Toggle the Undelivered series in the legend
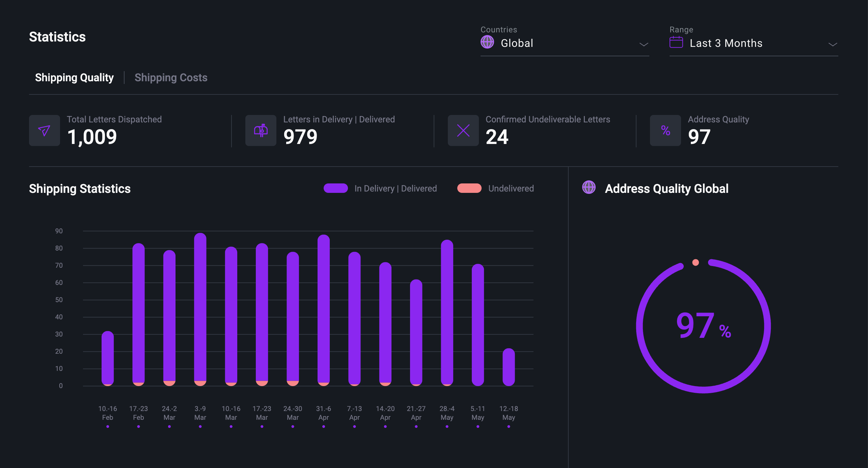Viewport: 868px width, 468px height. (469, 188)
